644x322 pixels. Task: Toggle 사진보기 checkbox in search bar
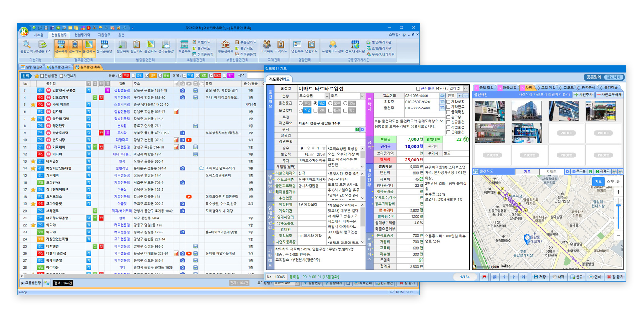click(x=61, y=76)
